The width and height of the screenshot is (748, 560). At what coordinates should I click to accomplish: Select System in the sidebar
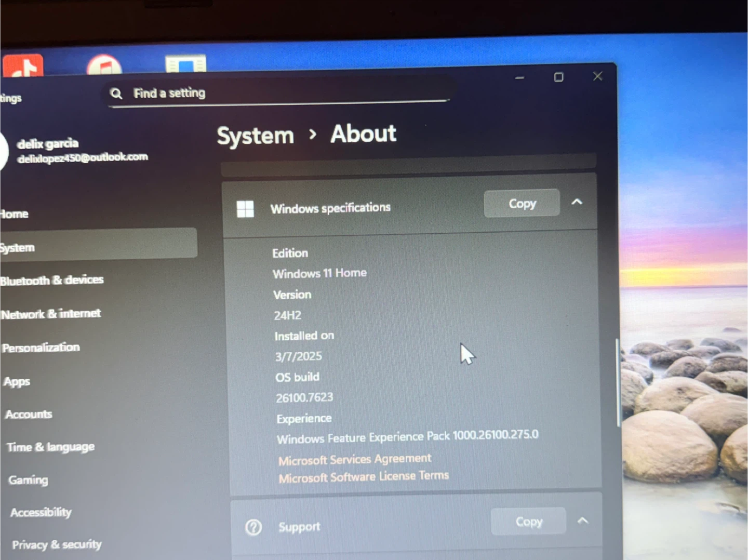pos(98,245)
